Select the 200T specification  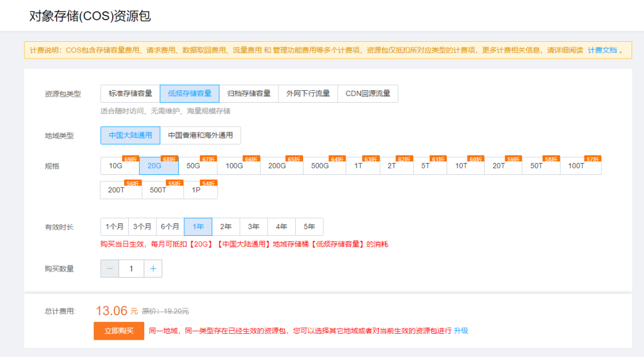point(121,190)
